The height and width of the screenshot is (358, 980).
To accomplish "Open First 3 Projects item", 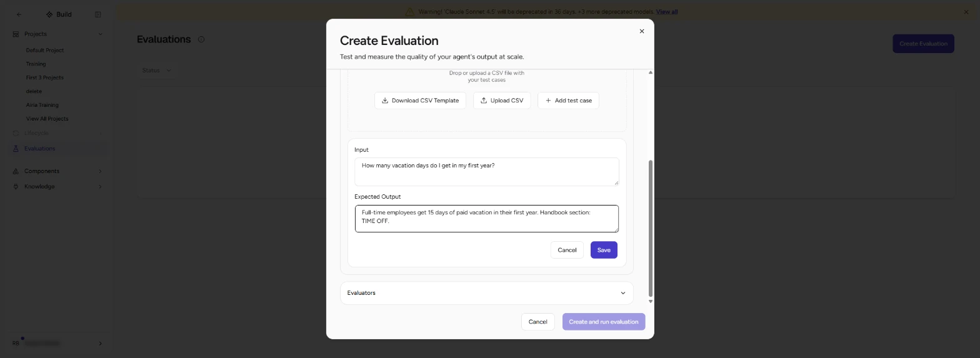I will (x=44, y=77).
